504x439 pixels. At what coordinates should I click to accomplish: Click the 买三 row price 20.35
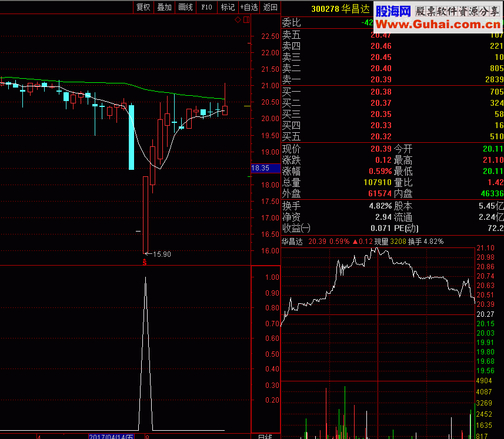(x=381, y=114)
